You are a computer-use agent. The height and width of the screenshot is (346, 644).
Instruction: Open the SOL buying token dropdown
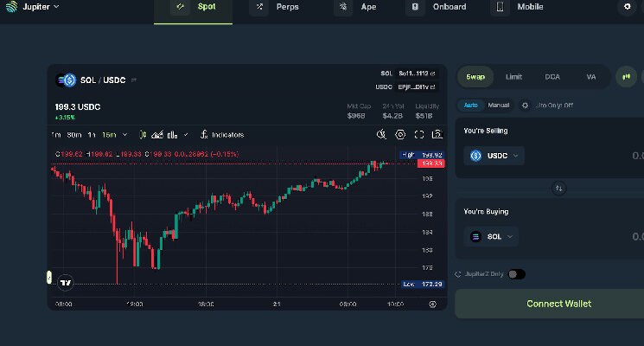491,237
